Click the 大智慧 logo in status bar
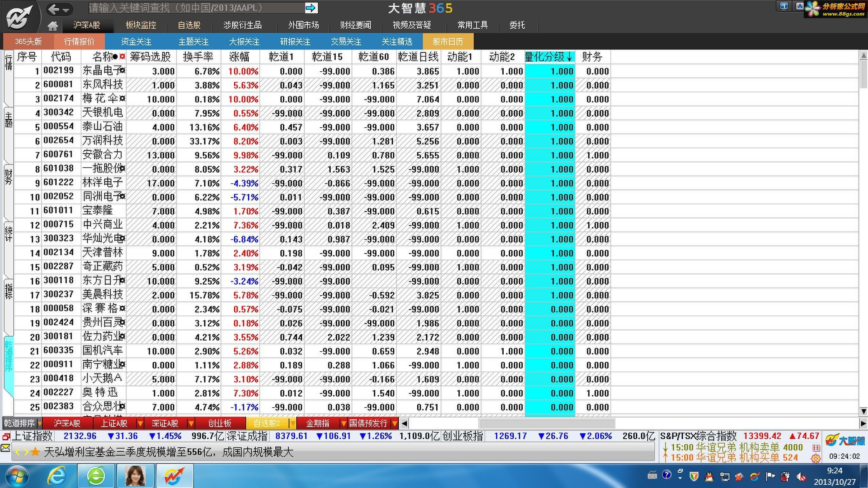This screenshot has height=488, width=868. (x=844, y=440)
